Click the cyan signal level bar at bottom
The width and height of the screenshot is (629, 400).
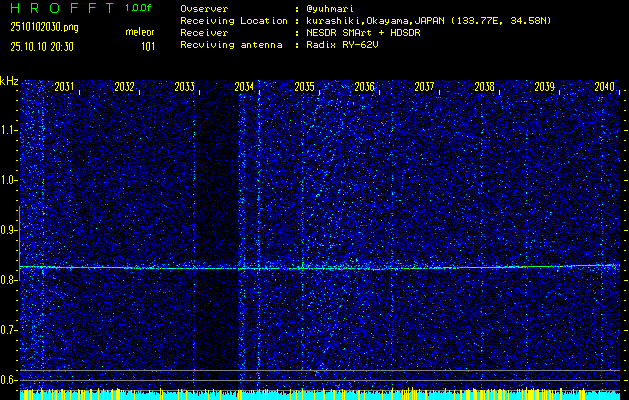320,396
